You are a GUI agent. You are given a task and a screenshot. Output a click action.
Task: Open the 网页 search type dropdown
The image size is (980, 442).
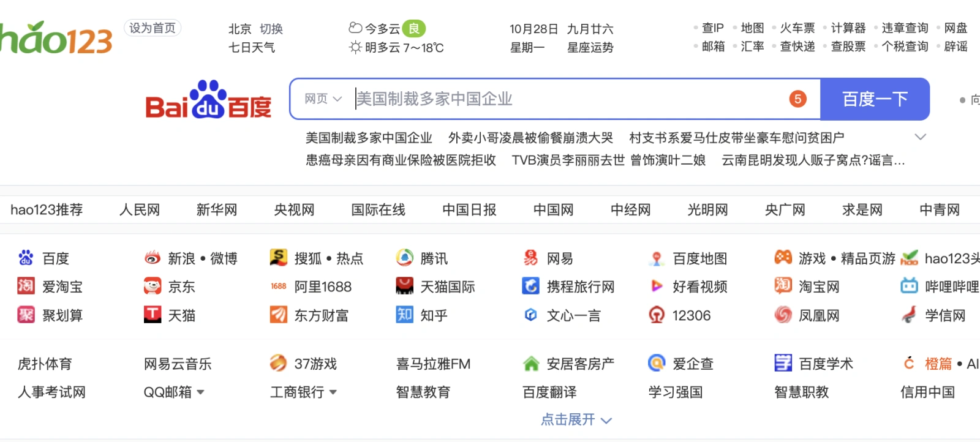[x=323, y=99]
